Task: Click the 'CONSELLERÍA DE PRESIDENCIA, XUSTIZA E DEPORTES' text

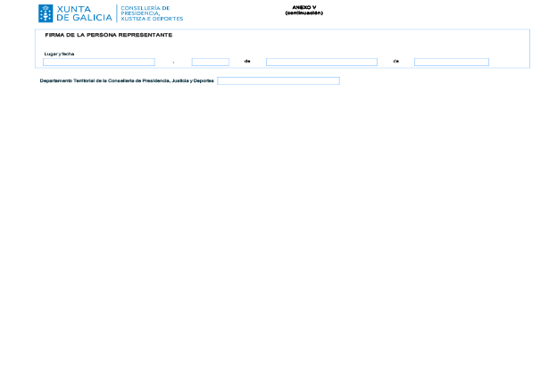Action: point(152,13)
